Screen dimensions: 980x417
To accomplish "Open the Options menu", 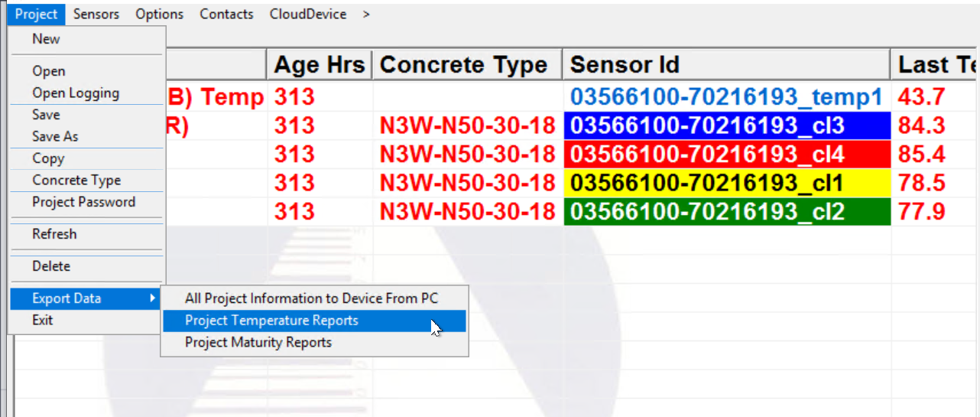I will click(159, 14).
